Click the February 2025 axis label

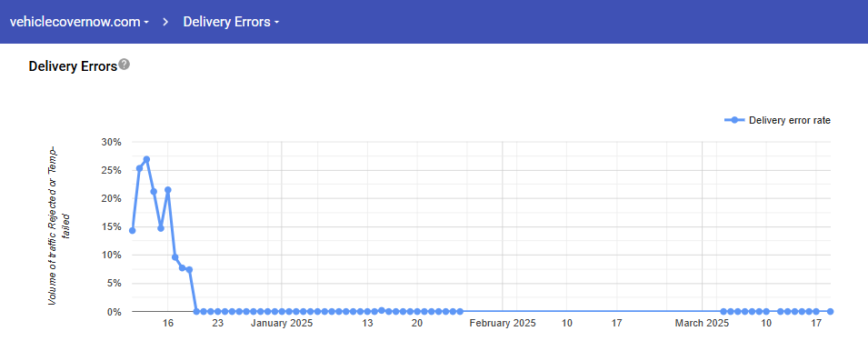(503, 324)
